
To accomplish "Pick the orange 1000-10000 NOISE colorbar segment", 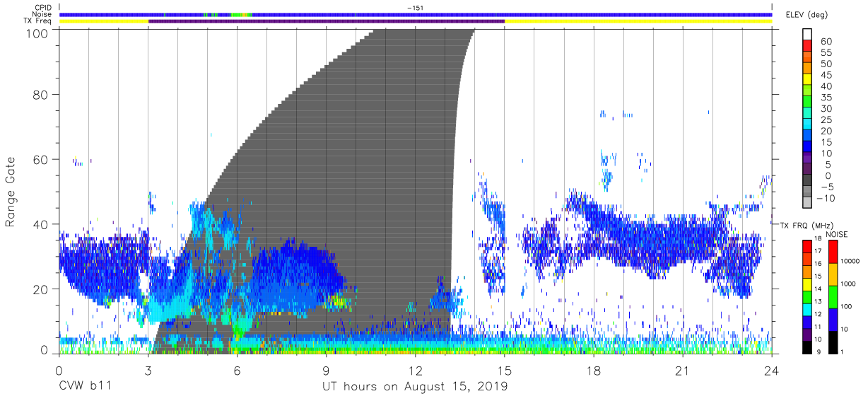I will (x=832, y=274).
